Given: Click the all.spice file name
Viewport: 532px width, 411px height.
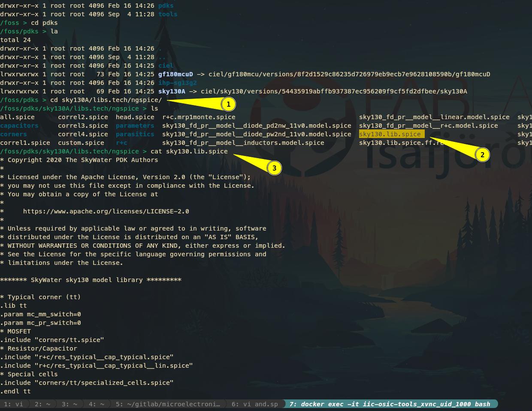Looking at the screenshot, I should 17,117.
